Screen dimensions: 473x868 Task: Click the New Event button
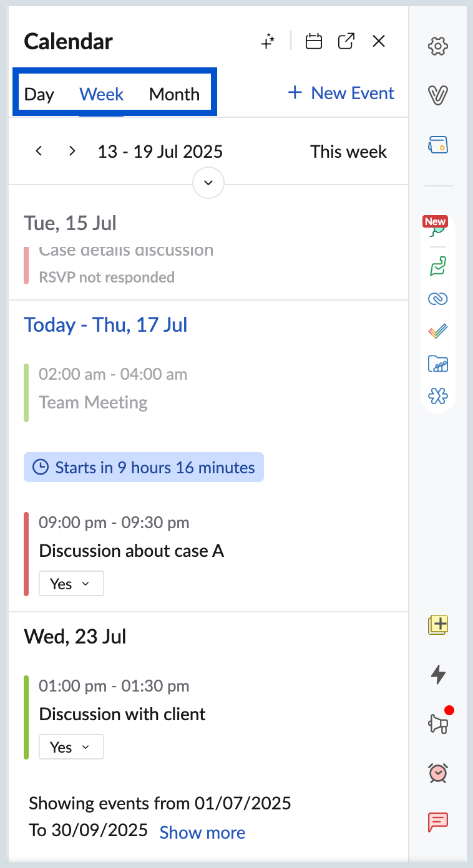[341, 94]
